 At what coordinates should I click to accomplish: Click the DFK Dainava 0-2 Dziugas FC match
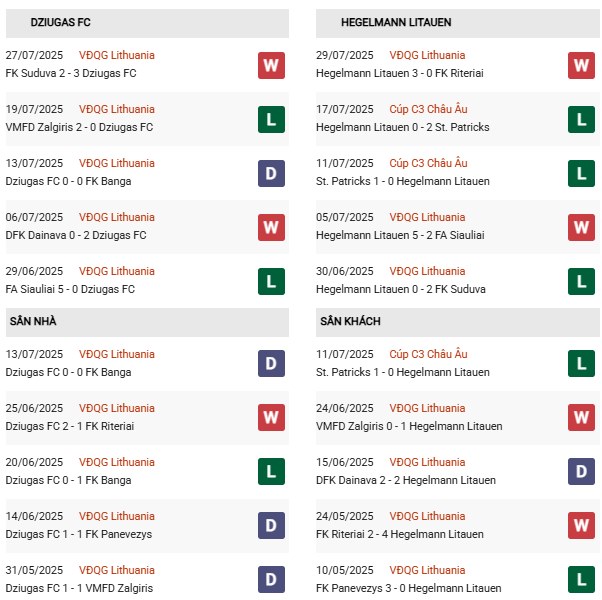76,236
